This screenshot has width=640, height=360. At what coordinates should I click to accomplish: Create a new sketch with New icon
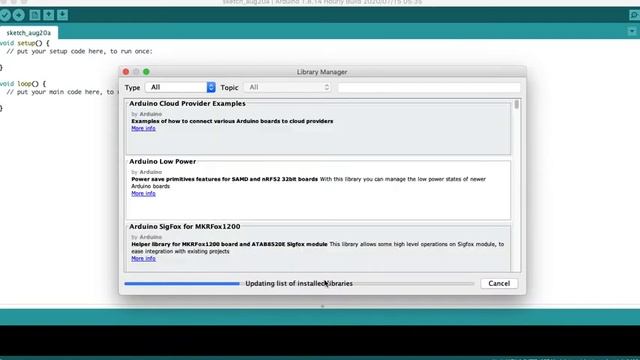35,15
